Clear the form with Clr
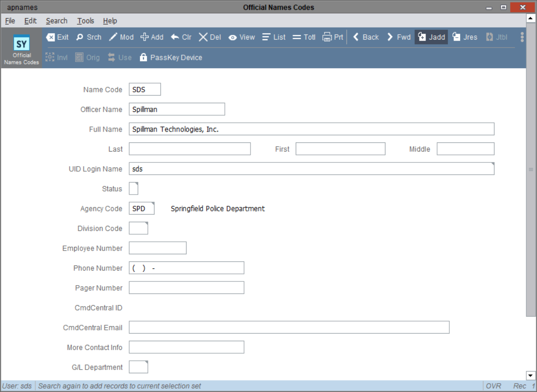The height and width of the screenshot is (392, 537). pyautogui.click(x=181, y=37)
